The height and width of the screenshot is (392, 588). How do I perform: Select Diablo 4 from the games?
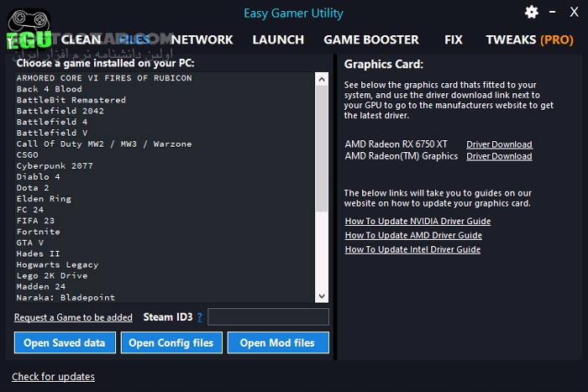pos(165,176)
